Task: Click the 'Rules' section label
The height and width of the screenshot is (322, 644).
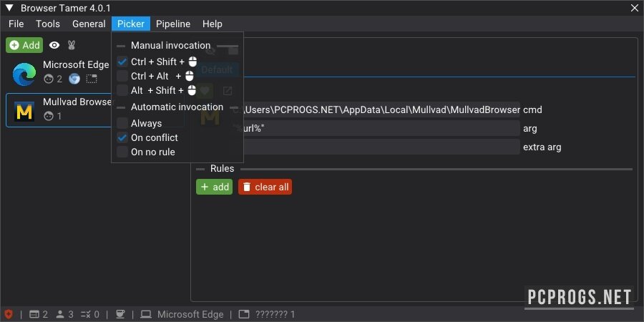Action: [x=223, y=168]
